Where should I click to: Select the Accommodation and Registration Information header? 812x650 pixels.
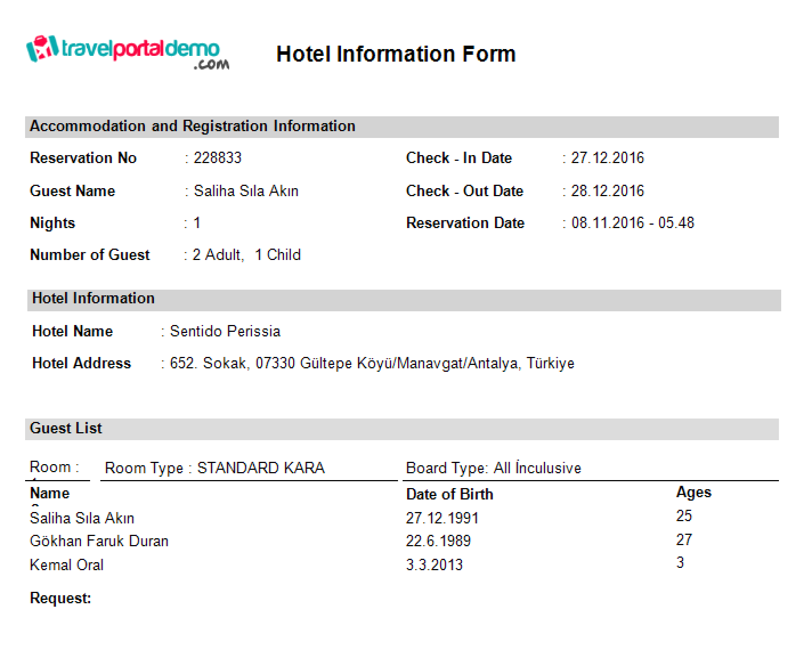pyautogui.click(x=402, y=127)
